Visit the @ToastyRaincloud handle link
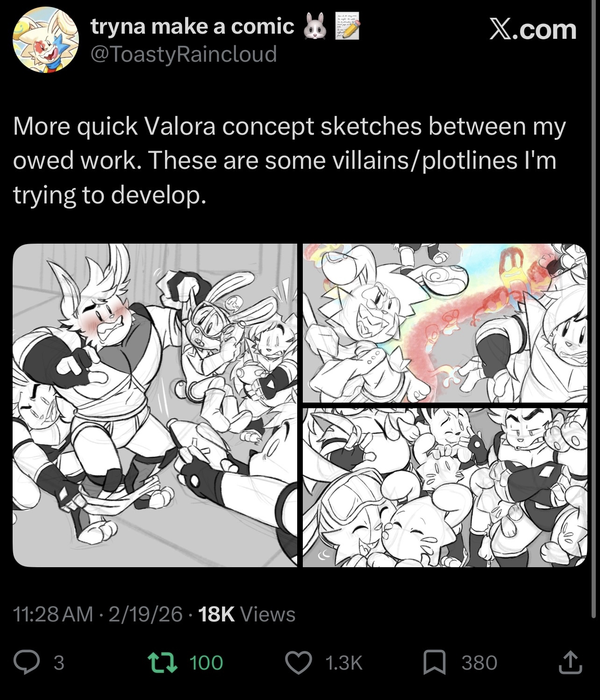Viewport: 600px width, 700px height. pos(184,54)
